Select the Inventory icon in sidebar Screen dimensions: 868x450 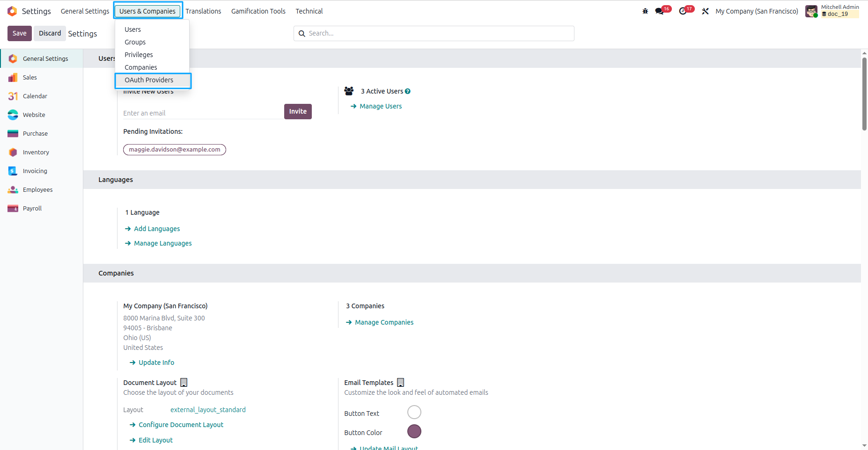pos(13,152)
